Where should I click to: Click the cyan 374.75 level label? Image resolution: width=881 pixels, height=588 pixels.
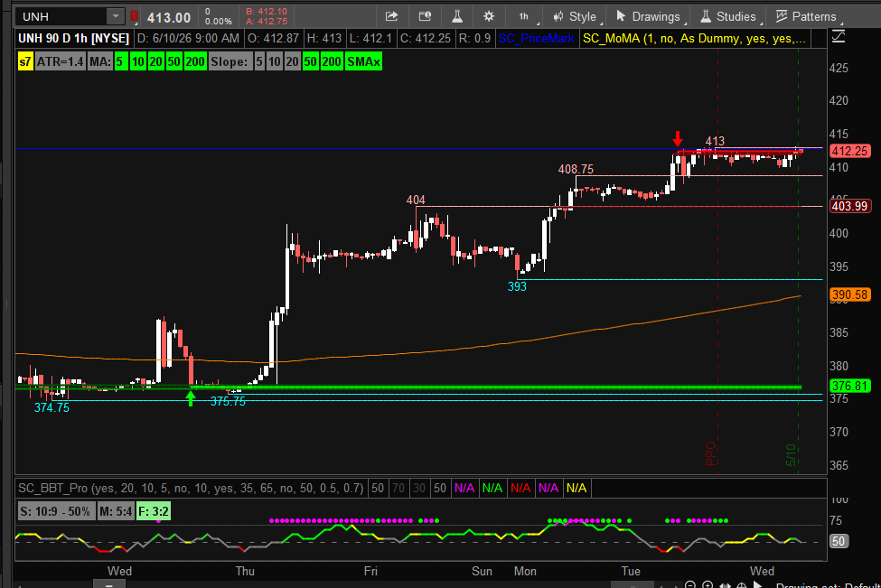(52, 407)
